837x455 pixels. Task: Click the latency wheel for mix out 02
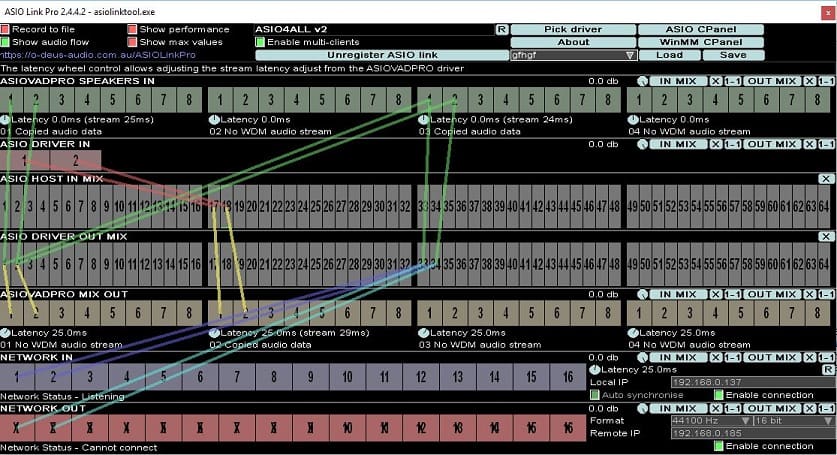tap(214, 333)
